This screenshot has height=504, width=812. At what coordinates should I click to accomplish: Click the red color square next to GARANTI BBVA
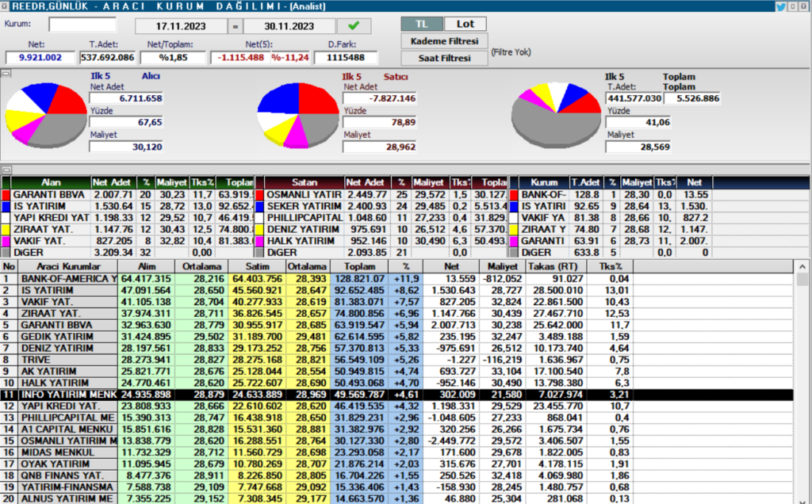(x=7, y=193)
